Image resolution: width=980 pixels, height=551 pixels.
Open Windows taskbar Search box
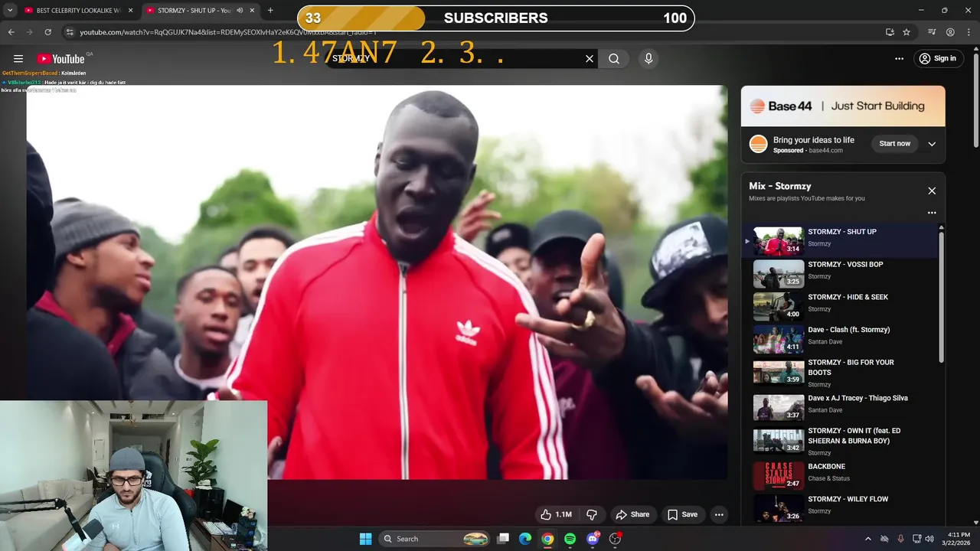click(434, 539)
